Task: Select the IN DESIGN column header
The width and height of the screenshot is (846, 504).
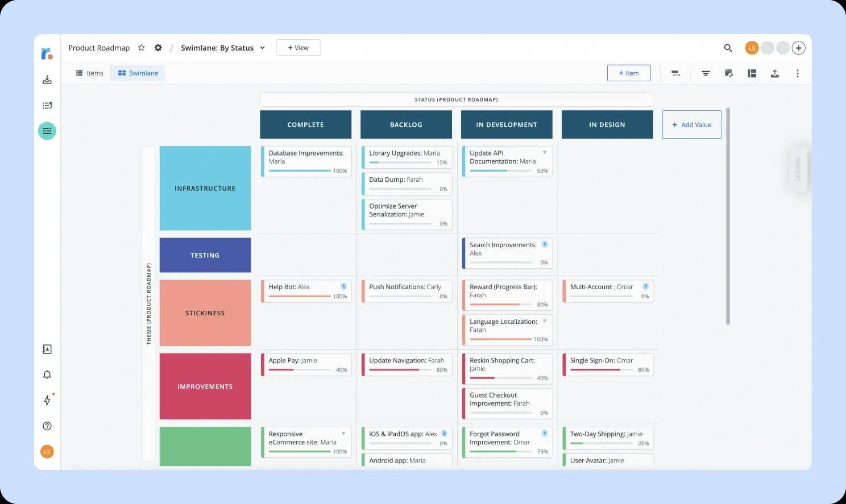Action: (607, 124)
